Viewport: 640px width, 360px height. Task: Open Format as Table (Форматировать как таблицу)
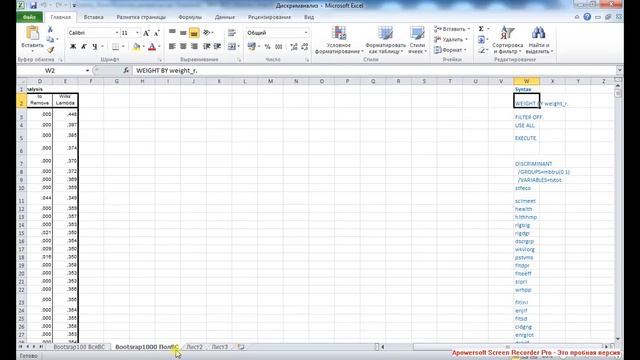pos(385,40)
